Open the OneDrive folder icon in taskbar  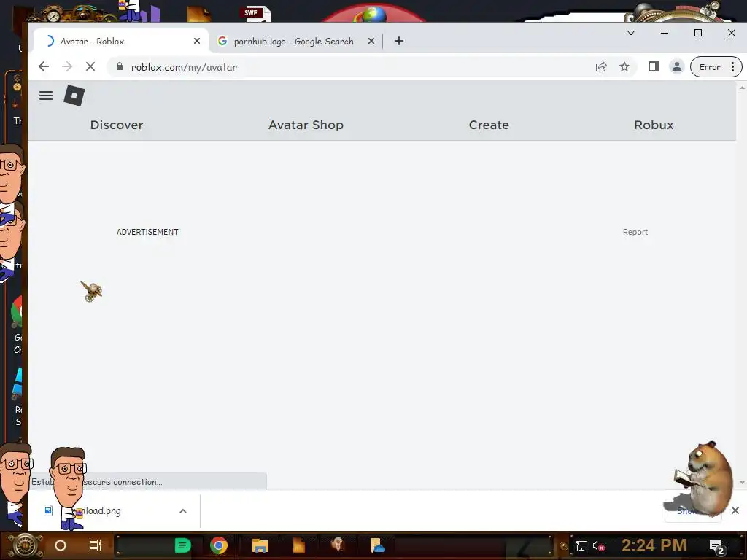377,545
